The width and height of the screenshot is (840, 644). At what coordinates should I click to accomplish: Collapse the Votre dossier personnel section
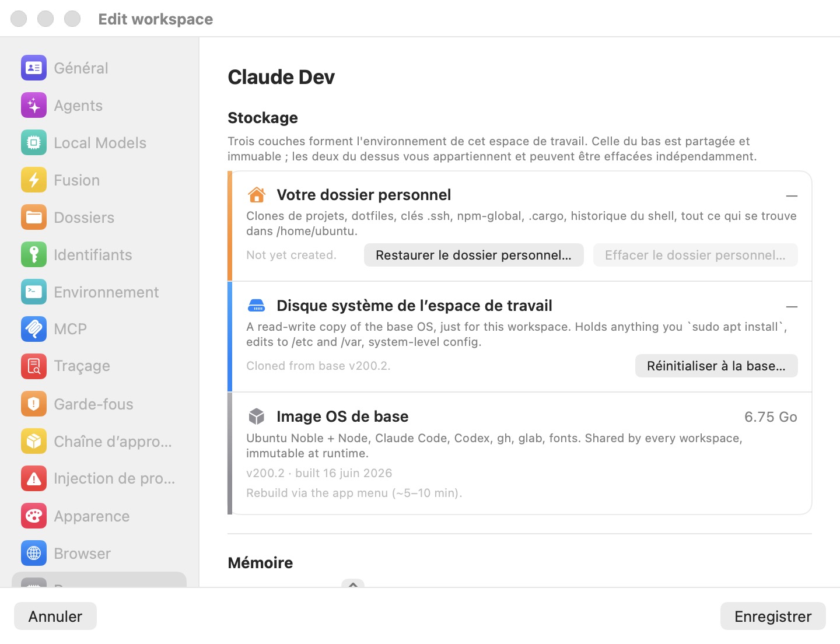click(x=792, y=196)
